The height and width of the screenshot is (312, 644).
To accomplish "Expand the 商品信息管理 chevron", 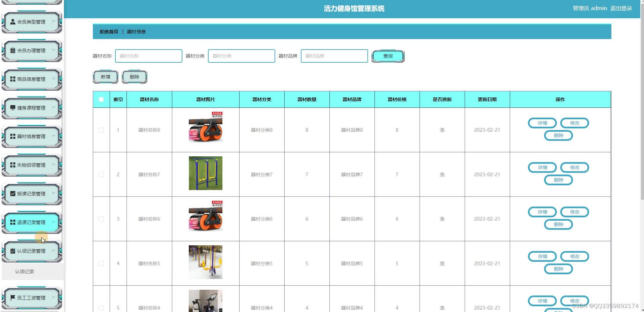I will 53,79.
